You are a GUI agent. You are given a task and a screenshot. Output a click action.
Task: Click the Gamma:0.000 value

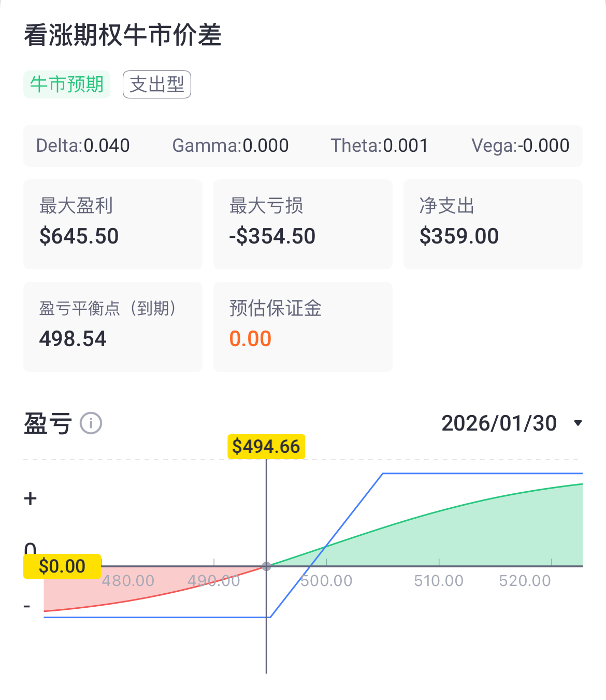[x=230, y=146]
